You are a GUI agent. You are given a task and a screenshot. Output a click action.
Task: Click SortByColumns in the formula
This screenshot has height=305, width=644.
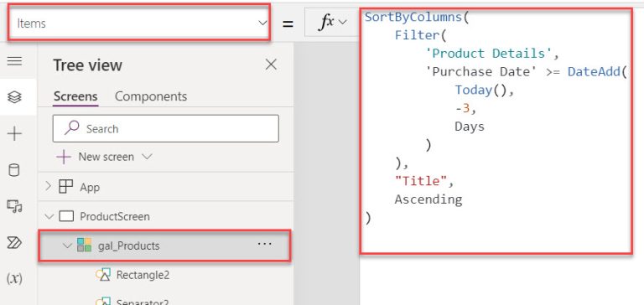(413, 18)
